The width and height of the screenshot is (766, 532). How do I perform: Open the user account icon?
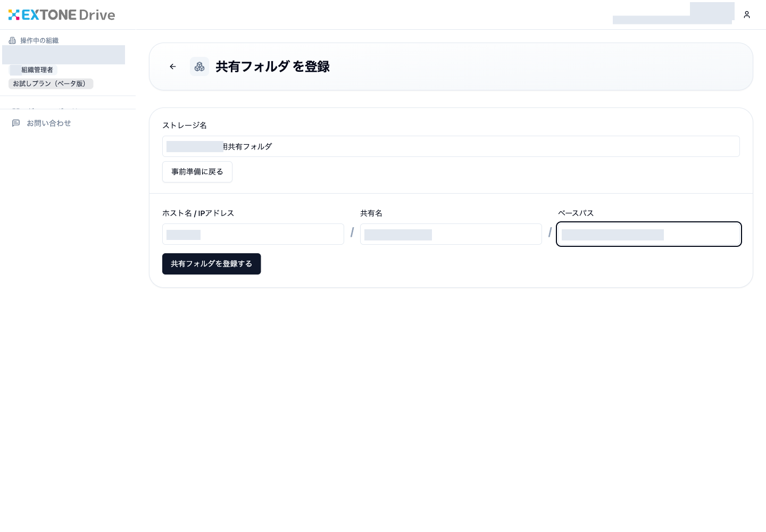(x=747, y=15)
